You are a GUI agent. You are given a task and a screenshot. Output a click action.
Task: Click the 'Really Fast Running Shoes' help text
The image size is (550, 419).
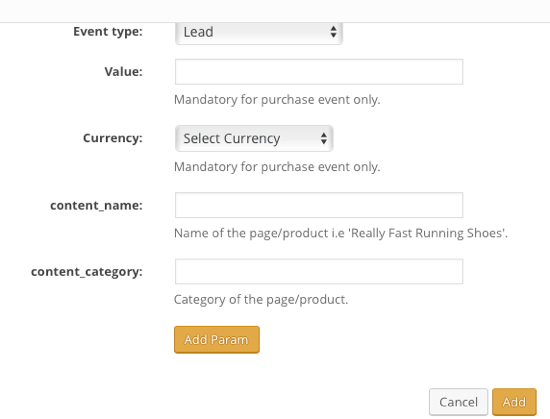341,233
